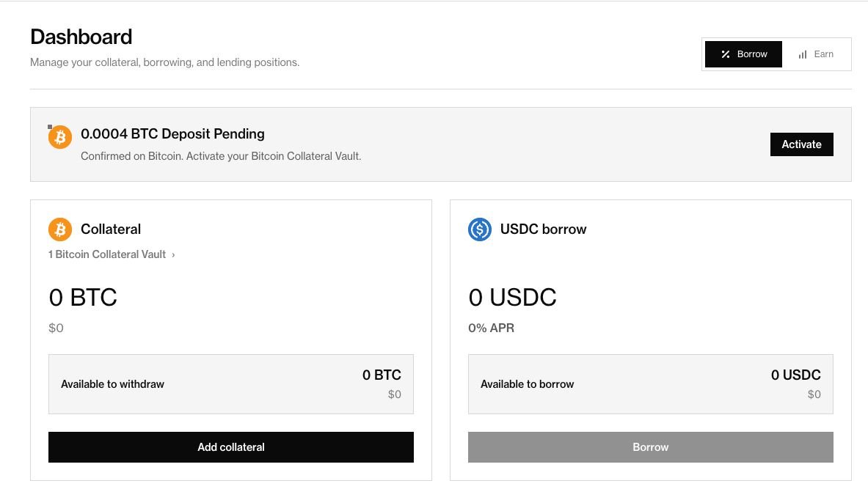This screenshot has height=500, width=868.
Task: Switch to the Earn tab
Action: [x=815, y=54]
